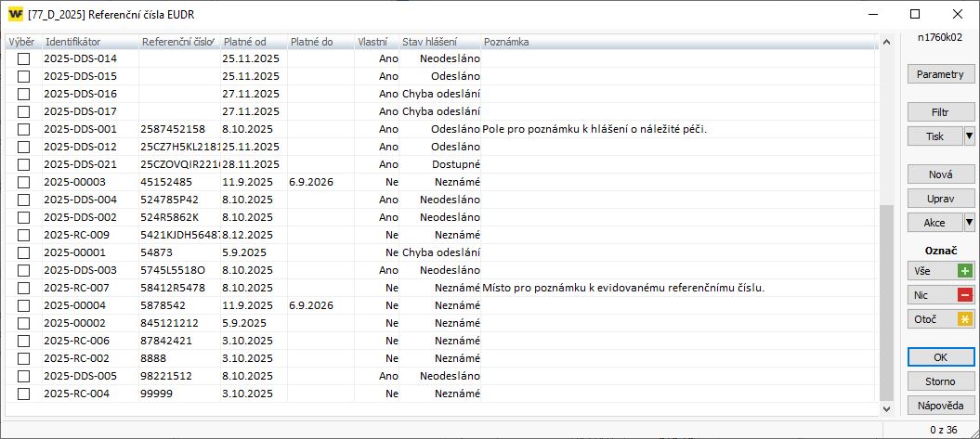Viewport: 980px width, 439px height.
Task: Confirm with the OK button
Action: 940,357
